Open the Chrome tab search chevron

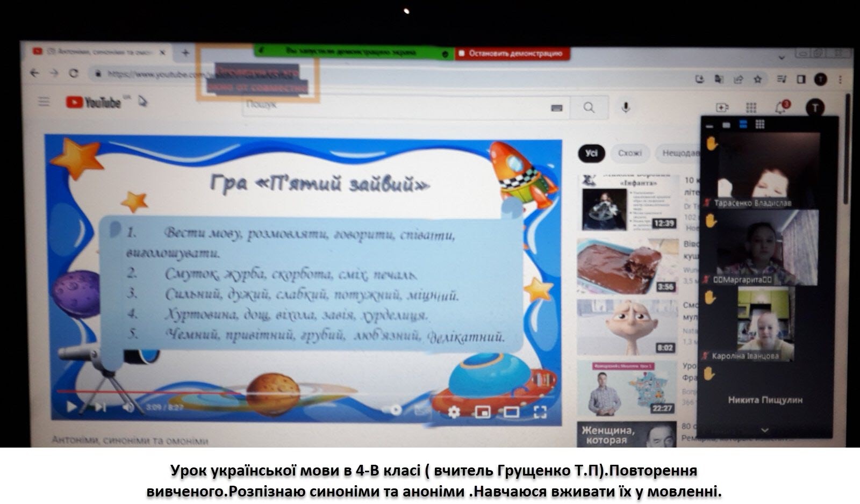coord(782,56)
